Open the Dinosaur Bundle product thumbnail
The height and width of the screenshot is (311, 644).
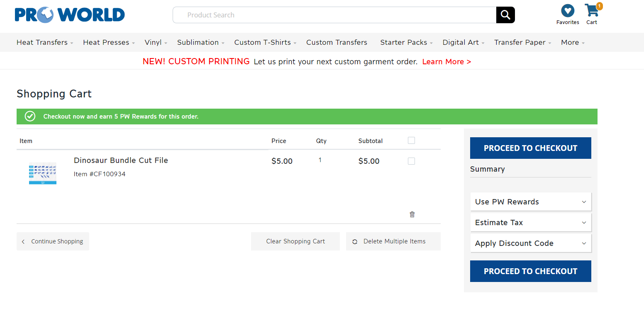tap(43, 173)
